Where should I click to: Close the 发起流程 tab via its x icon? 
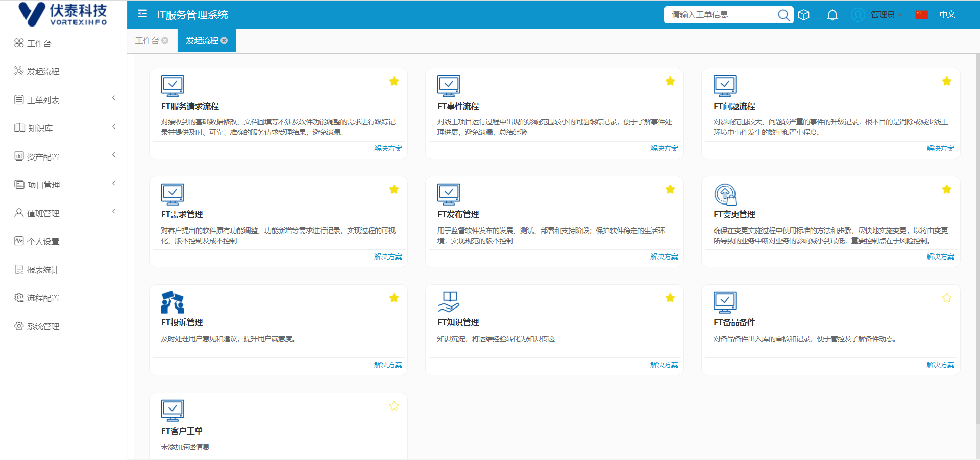click(224, 40)
